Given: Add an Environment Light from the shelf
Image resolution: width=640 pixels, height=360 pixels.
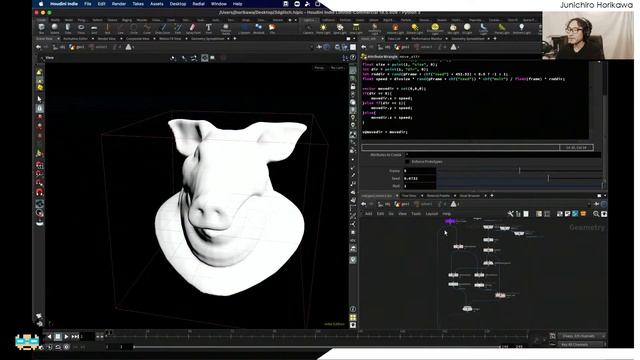Looking at the screenshot, I should [x=435, y=29].
